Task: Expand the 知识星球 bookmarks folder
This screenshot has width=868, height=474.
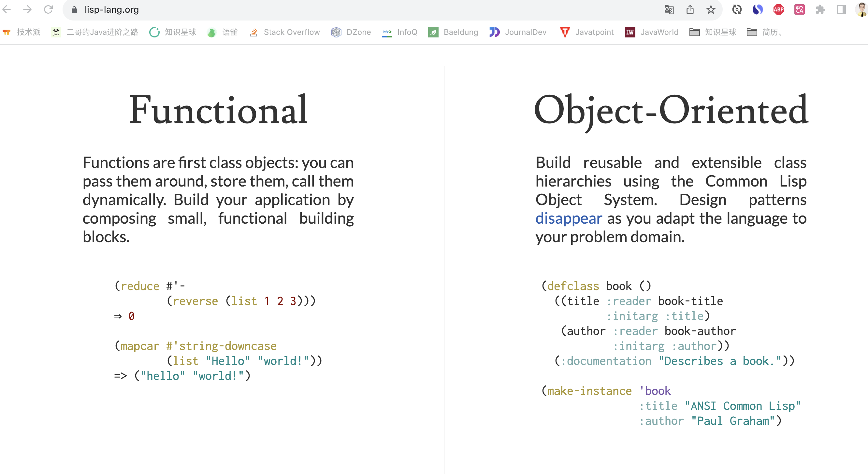Action: pyautogui.click(x=713, y=32)
